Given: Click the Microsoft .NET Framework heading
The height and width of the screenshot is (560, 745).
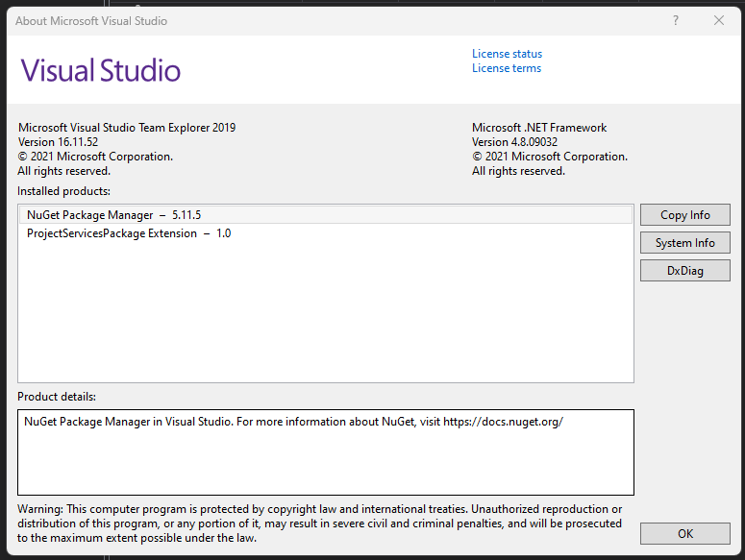Looking at the screenshot, I should [539, 128].
